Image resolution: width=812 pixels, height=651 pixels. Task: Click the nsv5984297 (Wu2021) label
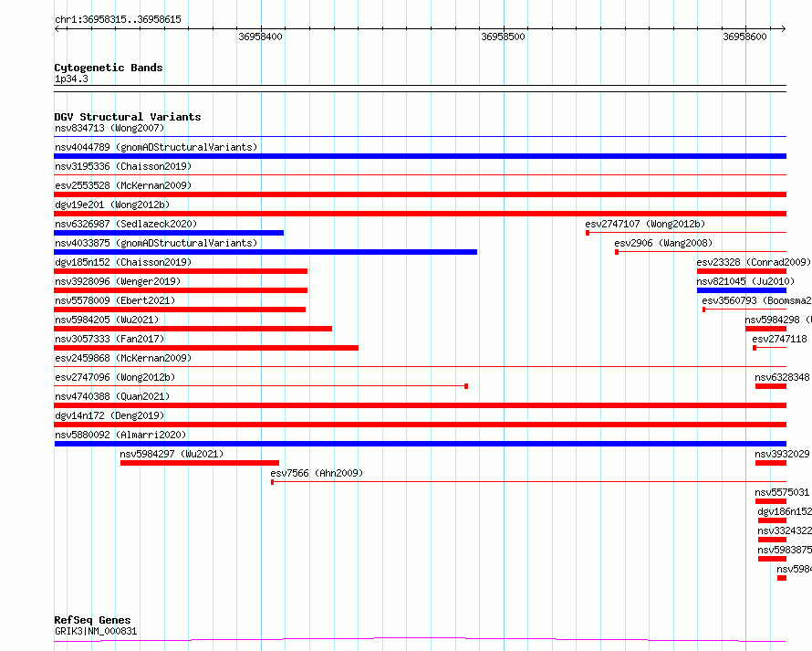[172, 454]
